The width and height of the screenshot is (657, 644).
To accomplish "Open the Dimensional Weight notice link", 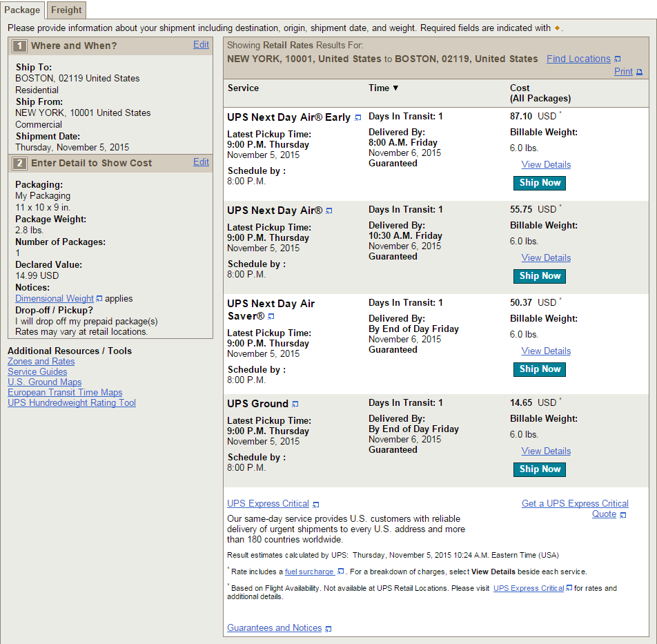I will (55, 298).
